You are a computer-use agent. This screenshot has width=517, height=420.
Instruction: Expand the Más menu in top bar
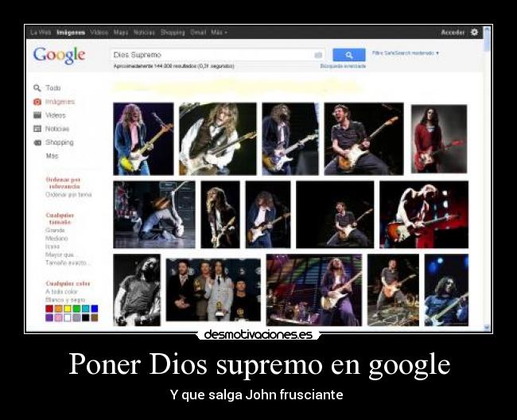[219, 33]
